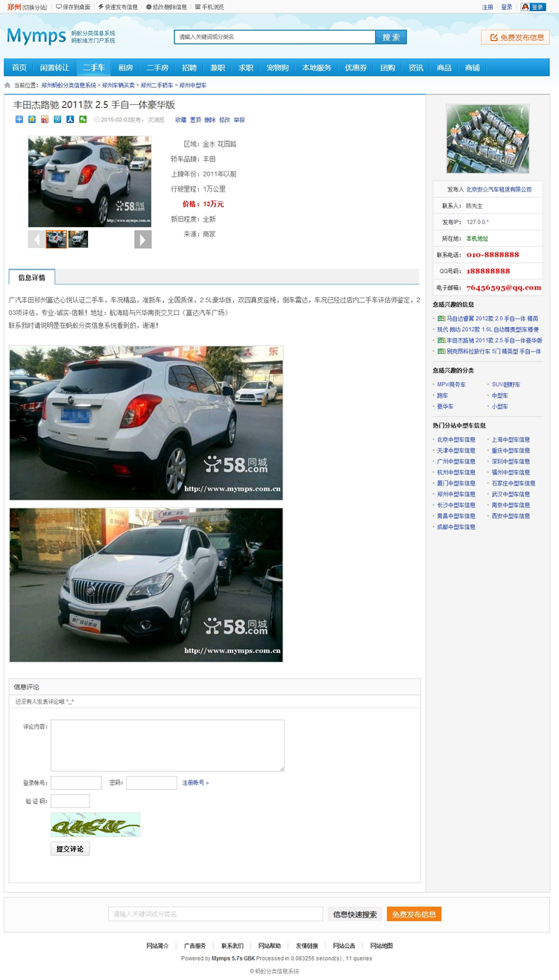
Task: Click 修改/删除信息 in top bar
Action: click(166, 7)
